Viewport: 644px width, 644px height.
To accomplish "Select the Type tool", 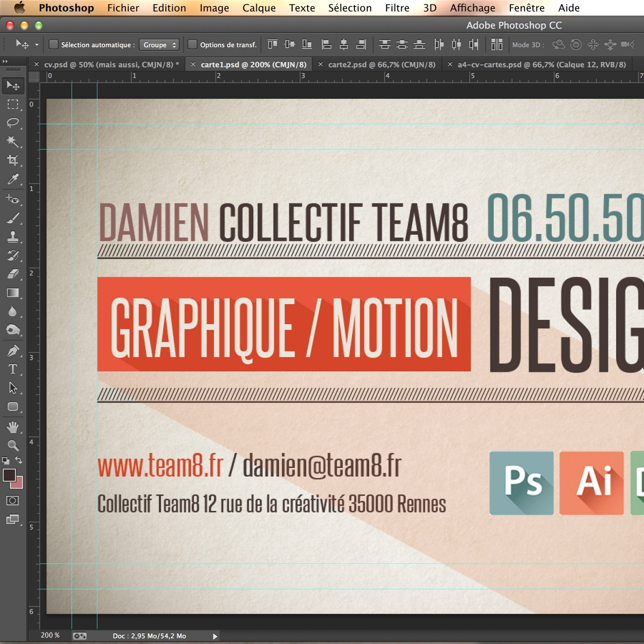I will click(x=13, y=369).
